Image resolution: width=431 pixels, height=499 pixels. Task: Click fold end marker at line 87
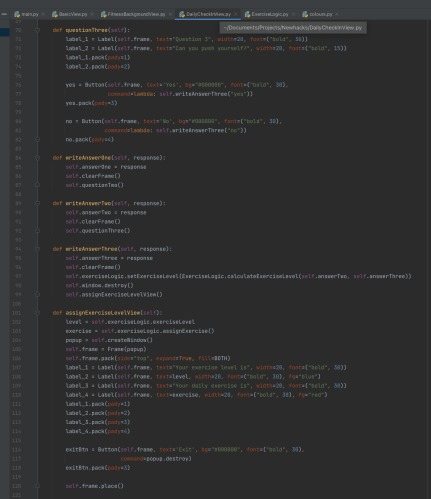coord(37,185)
